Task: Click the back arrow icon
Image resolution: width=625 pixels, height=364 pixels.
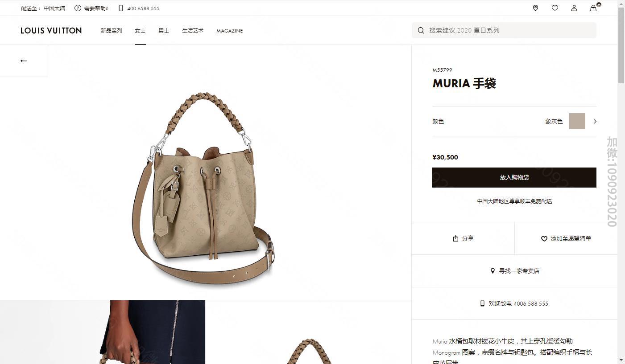Action: click(x=24, y=61)
